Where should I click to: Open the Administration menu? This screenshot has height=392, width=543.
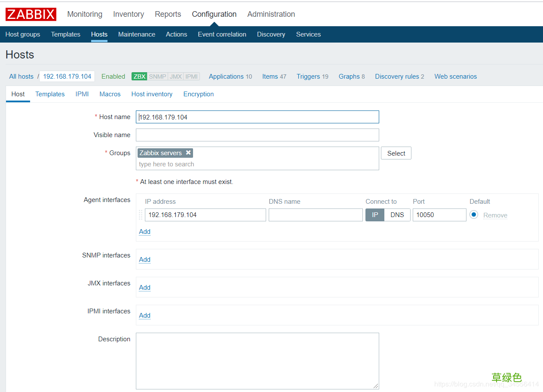pos(271,14)
